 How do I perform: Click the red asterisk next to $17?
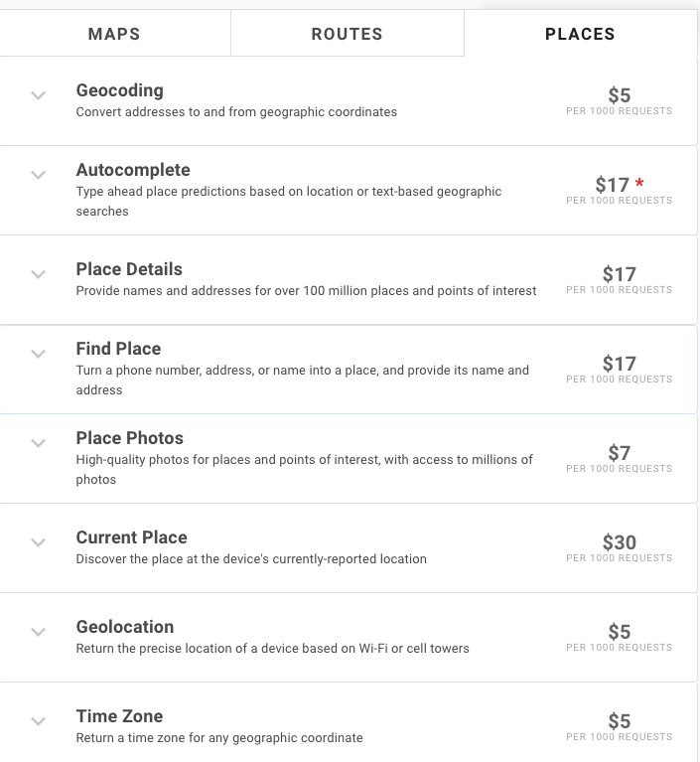pyautogui.click(x=639, y=183)
